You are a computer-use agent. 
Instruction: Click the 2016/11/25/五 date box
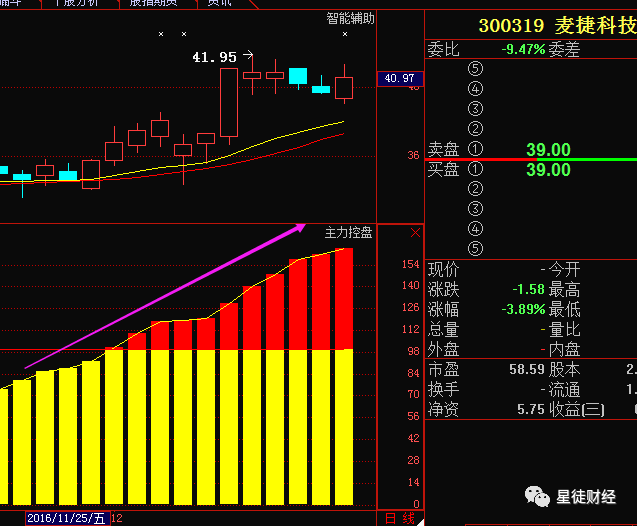pyautogui.click(x=67, y=518)
